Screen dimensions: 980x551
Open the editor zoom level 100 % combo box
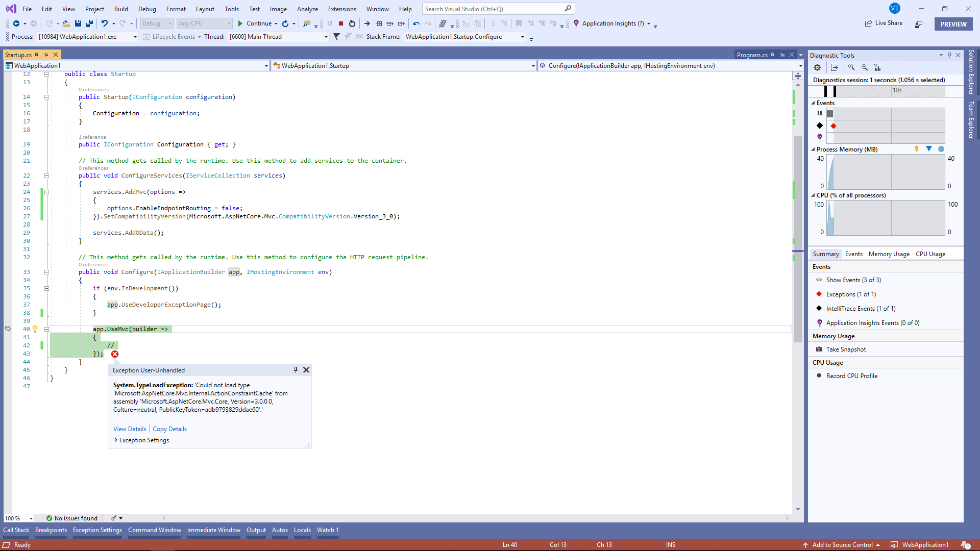pos(19,518)
